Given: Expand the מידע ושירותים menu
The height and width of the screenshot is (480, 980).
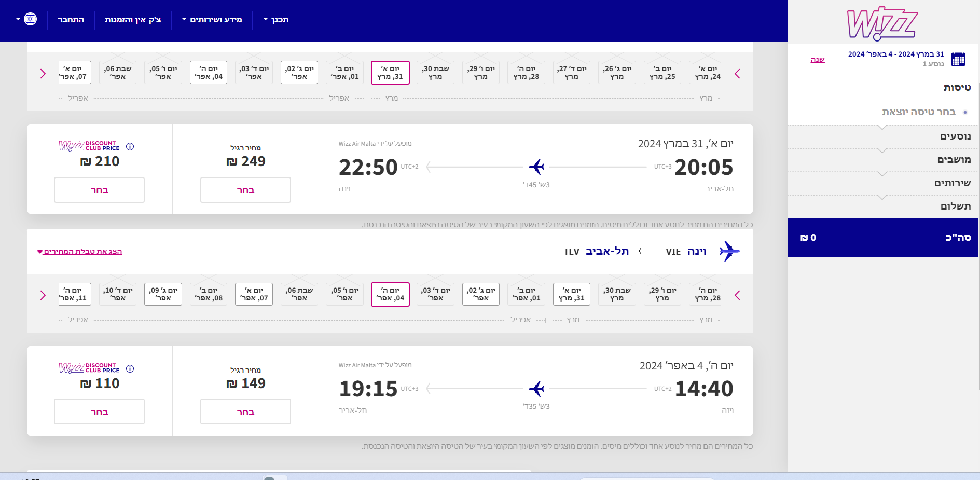Looking at the screenshot, I should (212, 20).
